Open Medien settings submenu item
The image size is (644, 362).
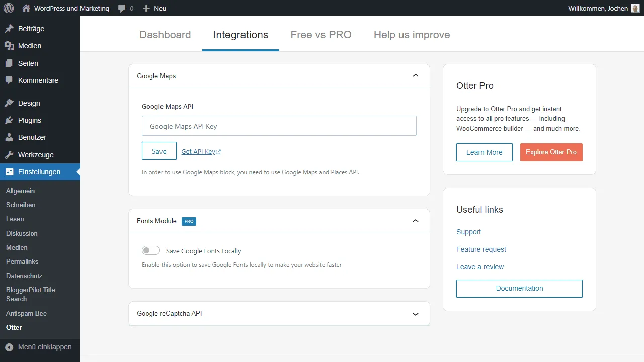17,247
